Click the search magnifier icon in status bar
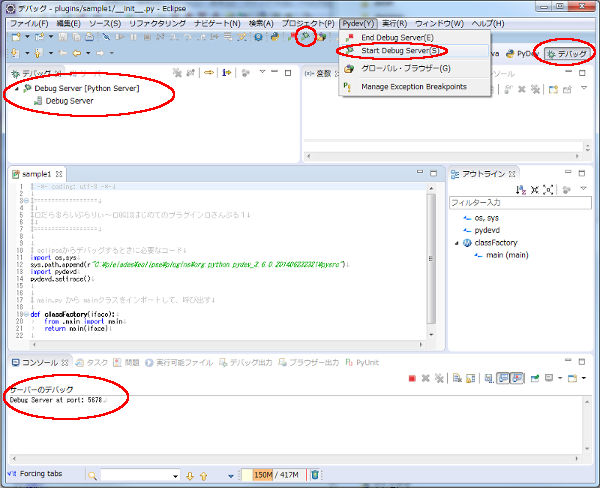This screenshot has height=488, width=600. [x=92, y=476]
